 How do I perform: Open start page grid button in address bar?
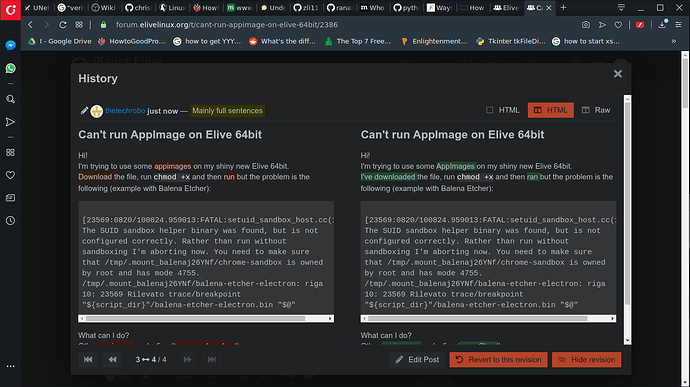[79, 25]
